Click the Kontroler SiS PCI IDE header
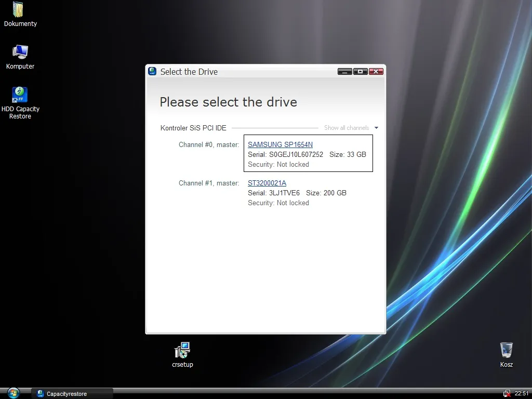 193,128
